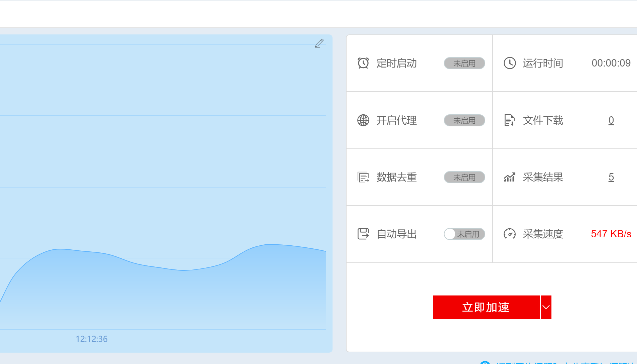Toggle the 开启代理 switch
The width and height of the screenshot is (637, 364).
[464, 120]
